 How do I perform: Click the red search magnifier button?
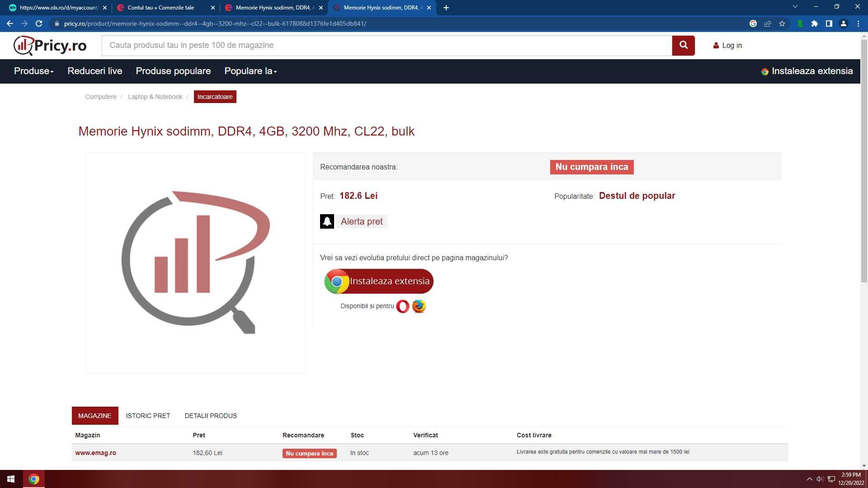click(683, 45)
